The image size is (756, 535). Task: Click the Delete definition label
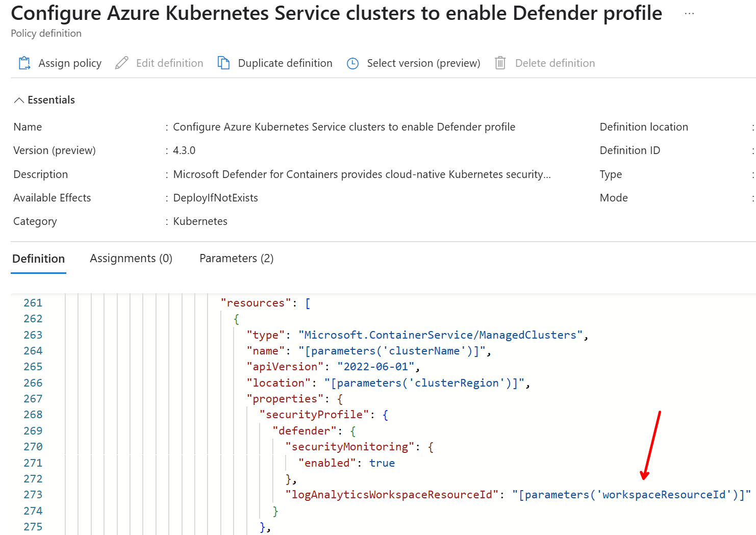555,63
